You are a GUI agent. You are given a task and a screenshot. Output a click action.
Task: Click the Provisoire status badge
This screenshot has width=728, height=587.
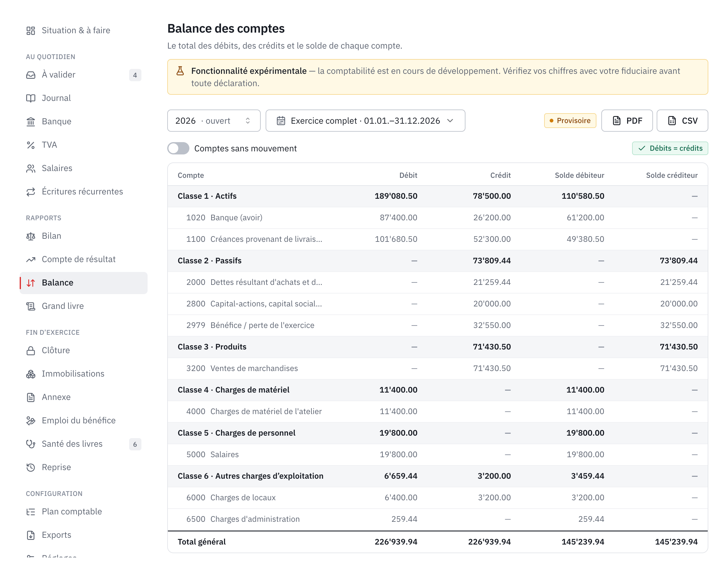coord(570,121)
